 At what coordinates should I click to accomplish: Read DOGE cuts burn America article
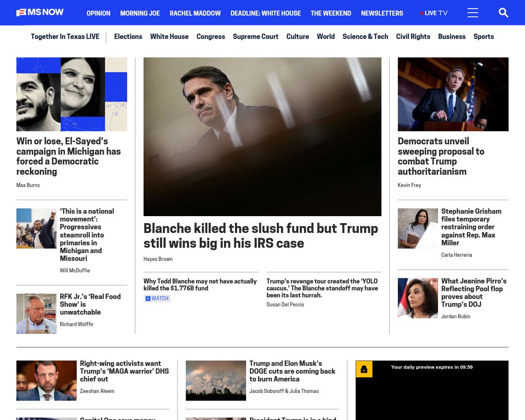(x=292, y=371)
